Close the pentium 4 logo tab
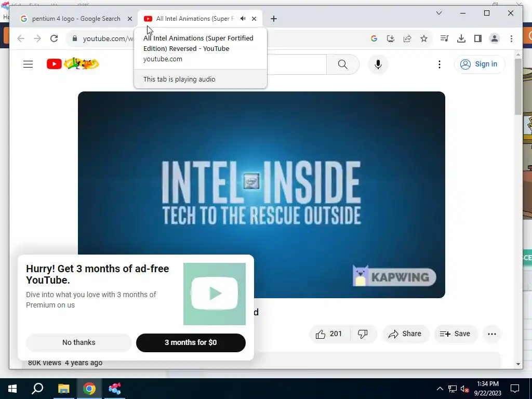532x399 pixels. coord(129,19)
